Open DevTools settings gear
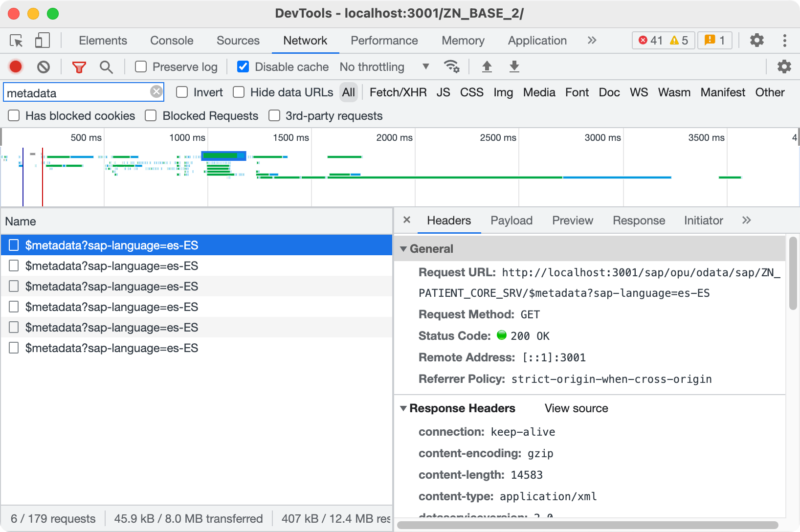 (756, 41)
